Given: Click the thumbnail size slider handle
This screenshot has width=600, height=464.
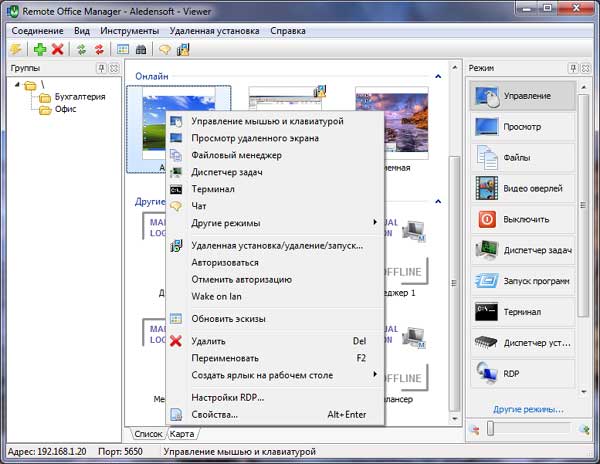Looking at the screenshot, I should tap(491, 428).
